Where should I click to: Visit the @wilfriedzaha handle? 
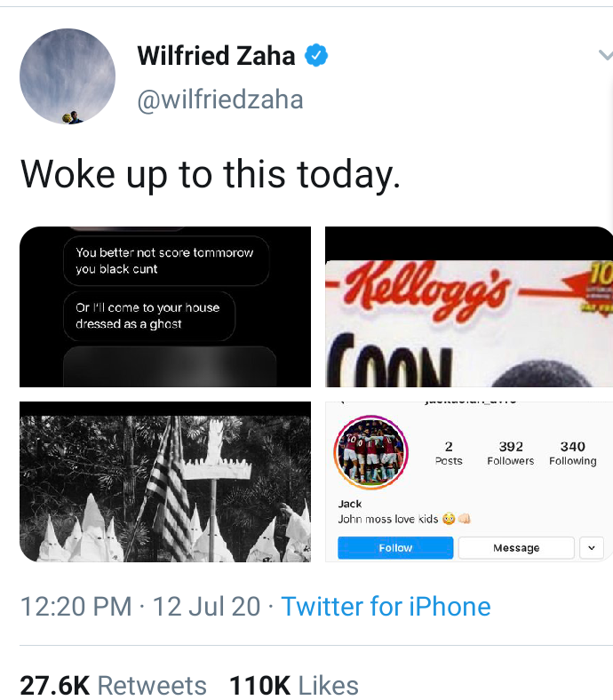tap(220, 99)
